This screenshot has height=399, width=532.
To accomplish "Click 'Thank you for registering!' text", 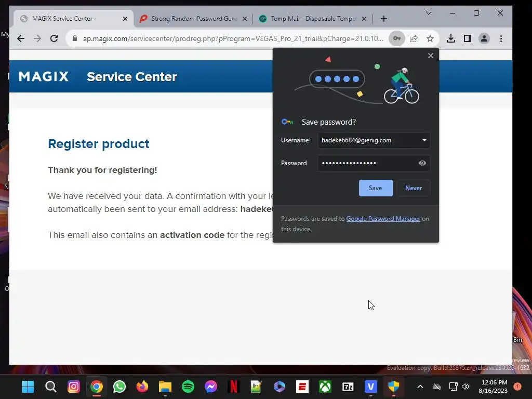I will (102, 170).
